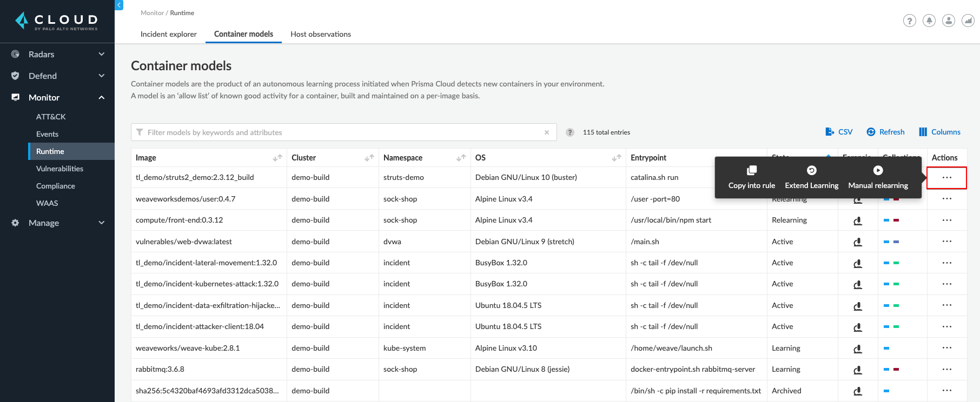Clear the filter with the X icon
The image size is (980, 402).
(547, 132)
